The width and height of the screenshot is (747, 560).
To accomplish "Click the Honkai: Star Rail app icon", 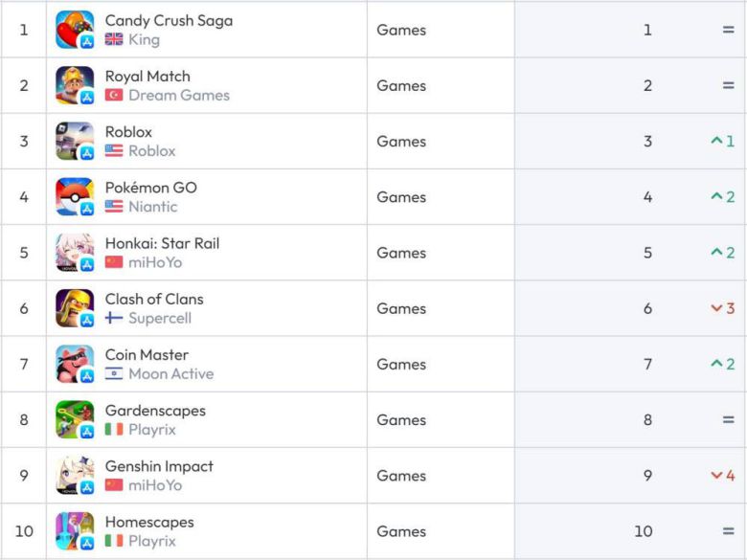I will pos(74,253).
